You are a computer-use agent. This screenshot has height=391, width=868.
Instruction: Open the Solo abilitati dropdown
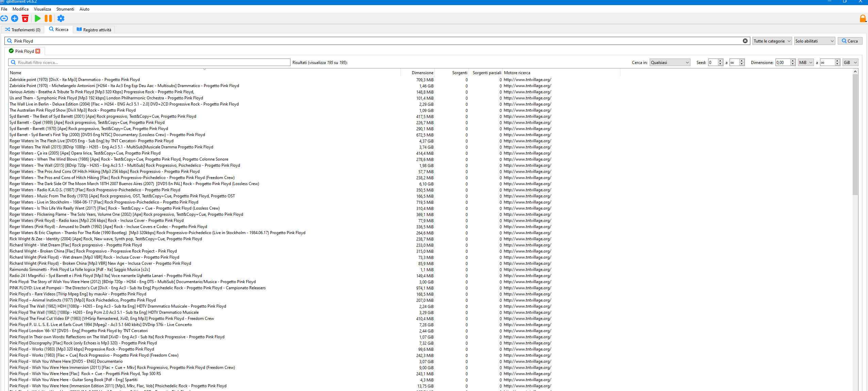[815, 41]
